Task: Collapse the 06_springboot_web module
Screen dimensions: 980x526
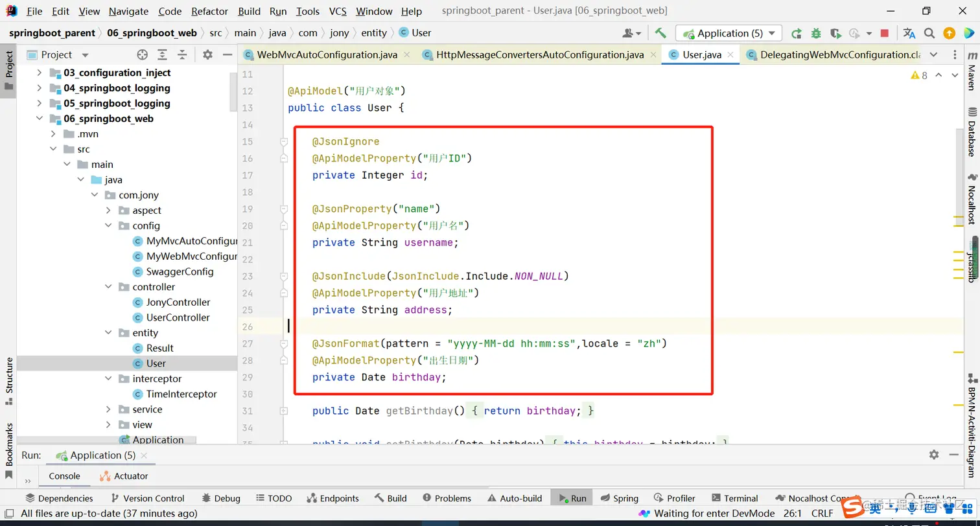Action: point(40,119)
